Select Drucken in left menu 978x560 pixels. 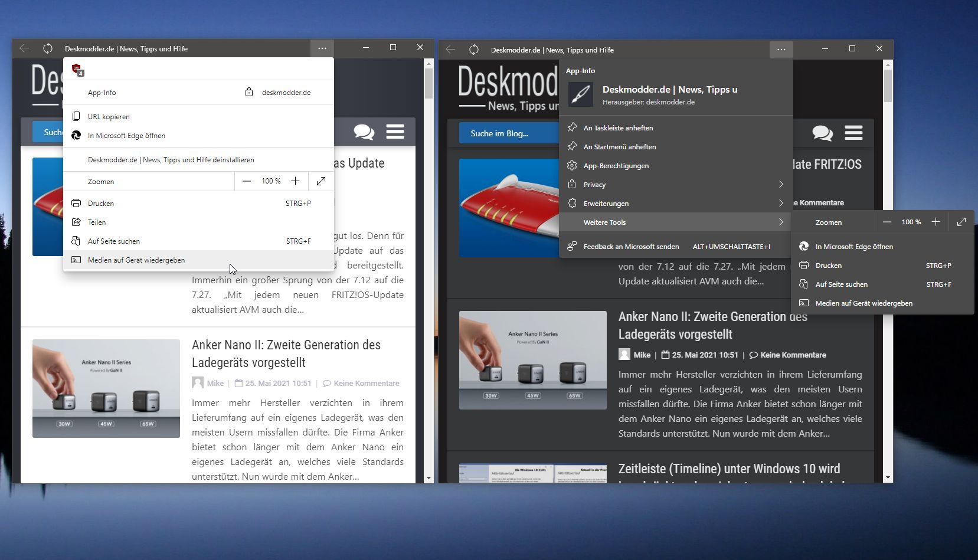tap(198, 203)
